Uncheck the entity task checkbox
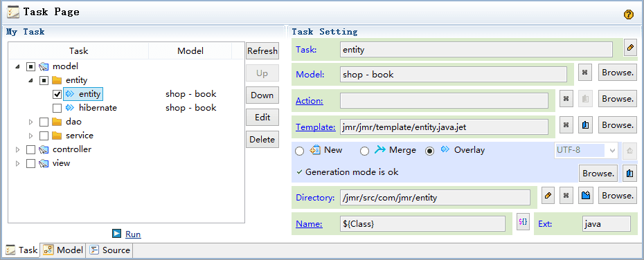Screen dimensions: 644x260 57,94
